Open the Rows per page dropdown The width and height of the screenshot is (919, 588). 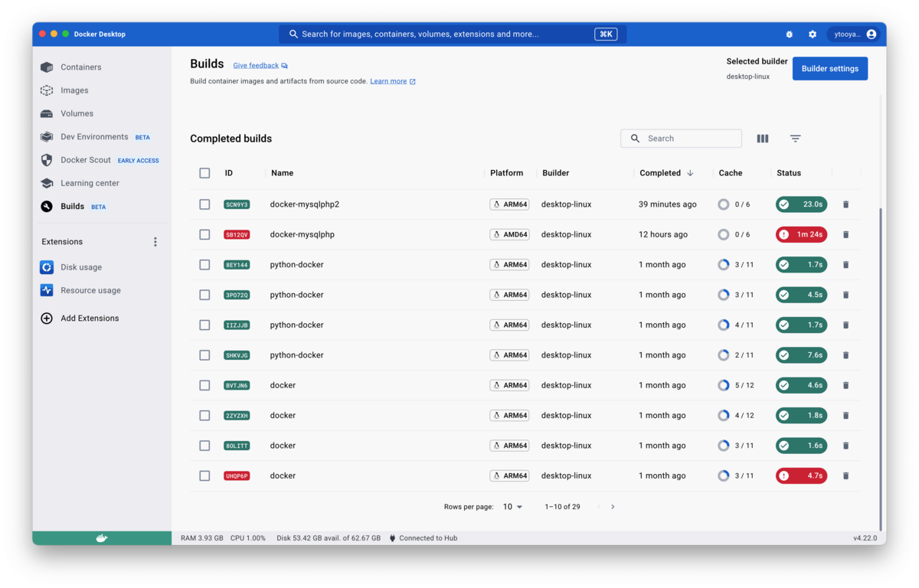[512, 506]
